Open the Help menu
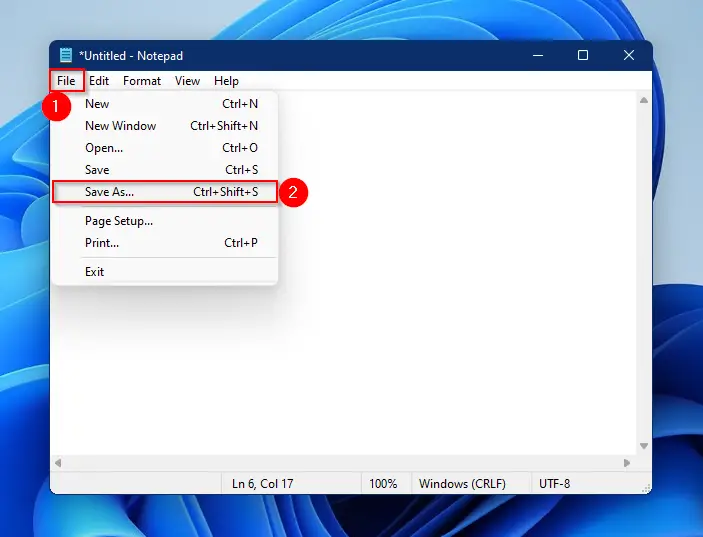 click(226, 81)
